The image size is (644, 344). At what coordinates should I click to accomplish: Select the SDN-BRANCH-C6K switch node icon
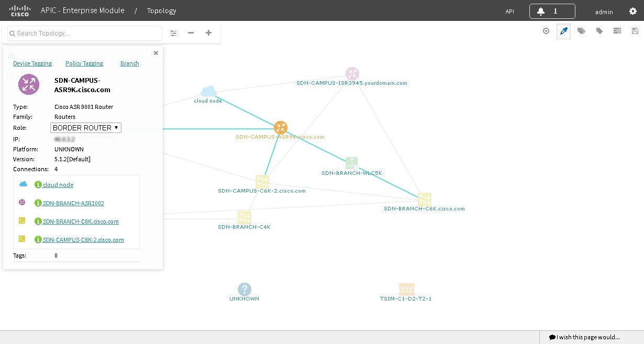pos(425,199)
